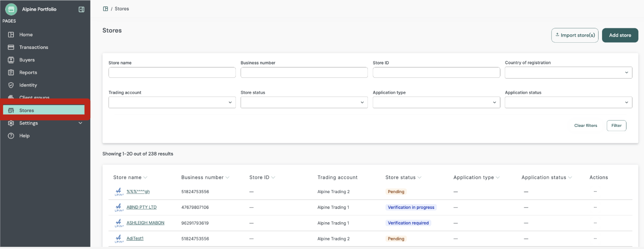
Task: Click the Home icon in sidebar
Action: pyautogui.click(x=11, y=35)
